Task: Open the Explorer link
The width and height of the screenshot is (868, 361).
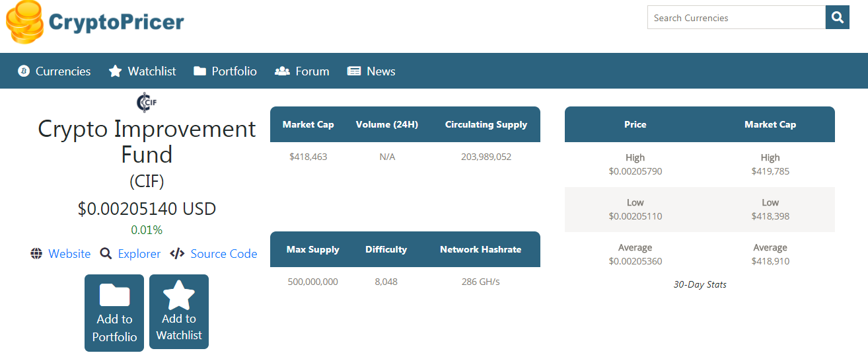Action: pos(139,254)
